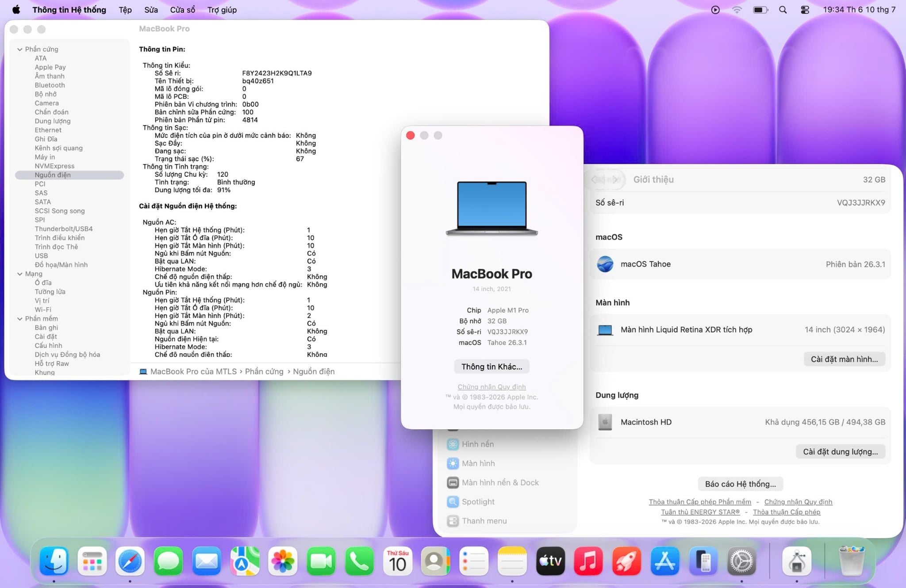Open the Tệp menu
Screen dimensions: 906x588
tap(125, 10)
